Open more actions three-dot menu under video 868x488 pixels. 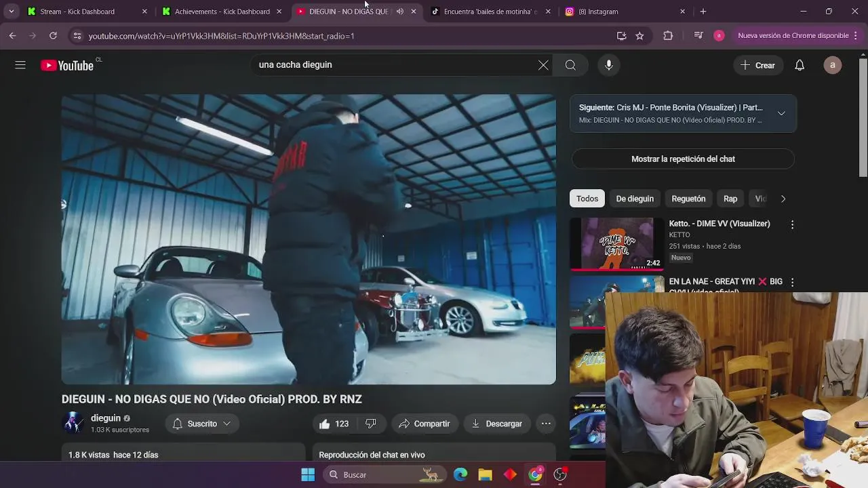pyautogui.click(x=546, y=424)
